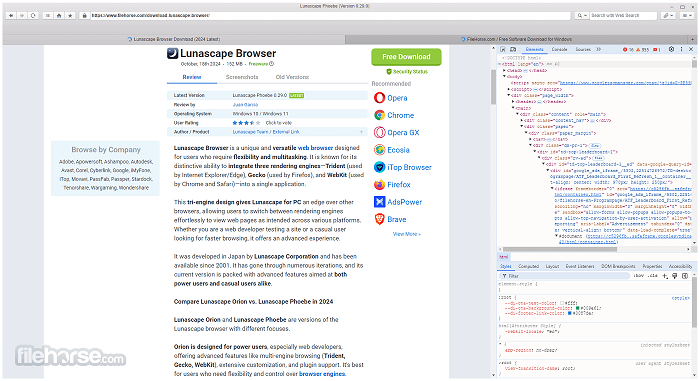The width and height of the screenshot is (700, 381).
Task: Collapse the div class page_width node
Action: click(x=508, y=96)
